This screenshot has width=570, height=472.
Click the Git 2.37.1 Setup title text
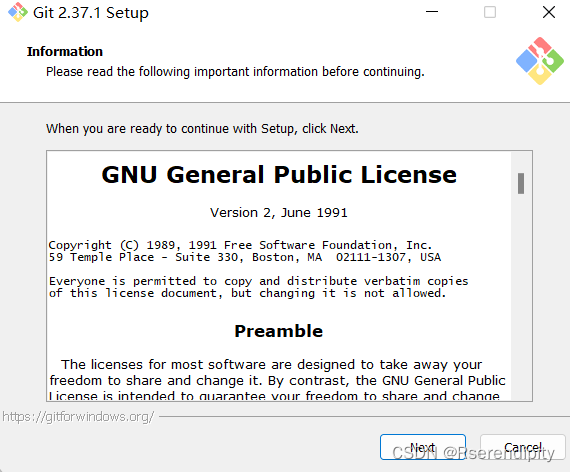(x=91, y=13)
